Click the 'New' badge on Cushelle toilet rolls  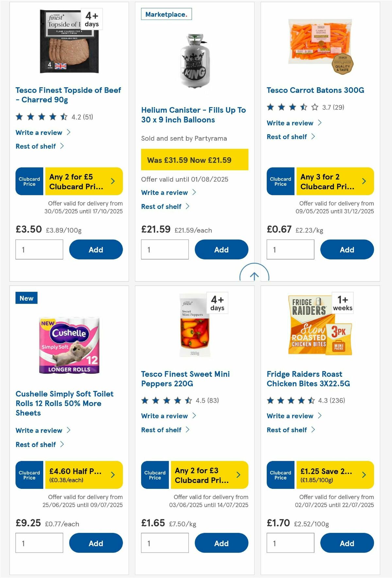coord(26,298)
